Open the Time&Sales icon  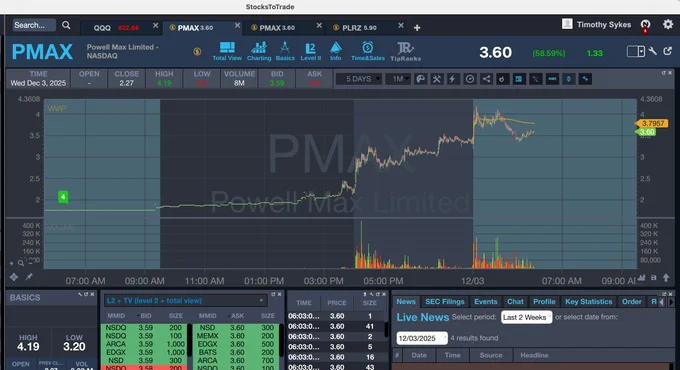tap(368, 51)
